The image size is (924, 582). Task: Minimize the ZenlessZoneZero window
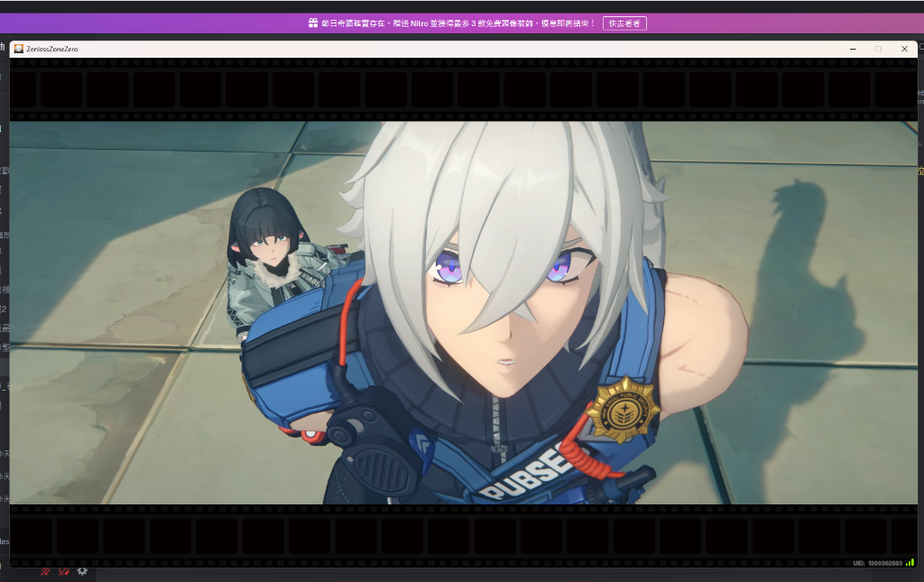[853, 49]
